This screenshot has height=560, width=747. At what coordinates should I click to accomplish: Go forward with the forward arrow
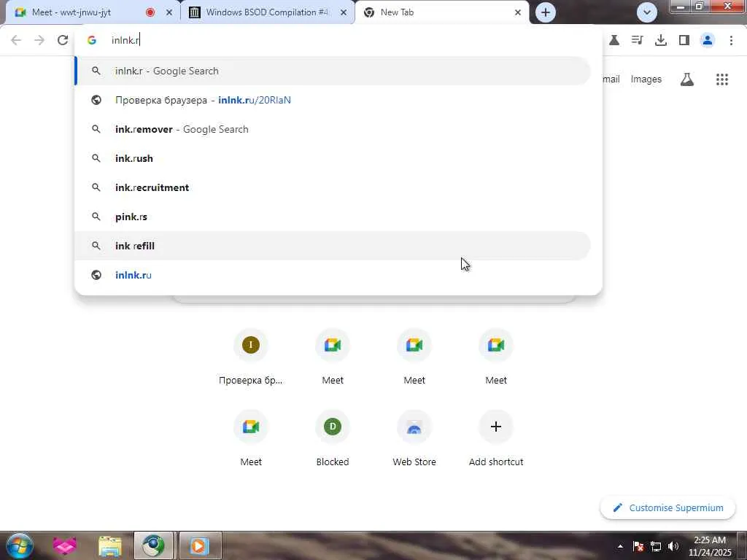[x=39, y=40]
